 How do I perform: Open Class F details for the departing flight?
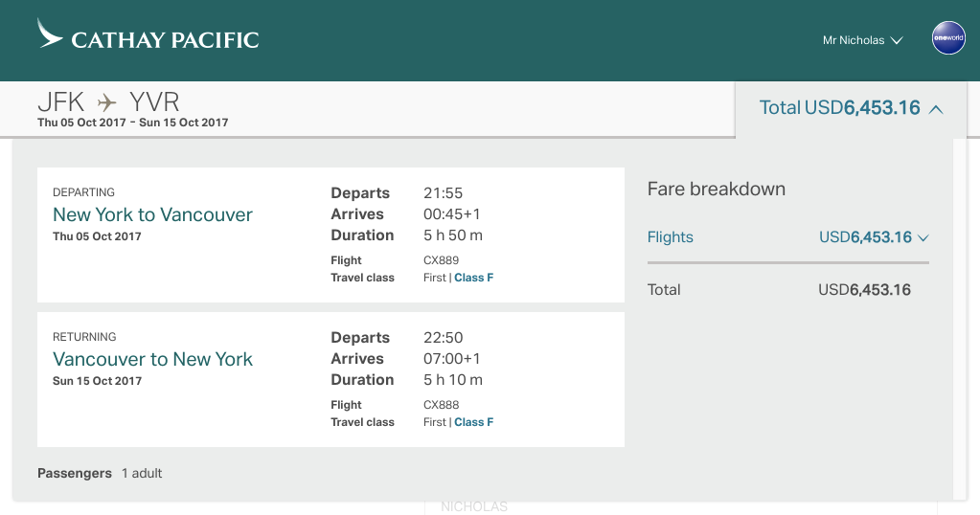pos(473,278)
